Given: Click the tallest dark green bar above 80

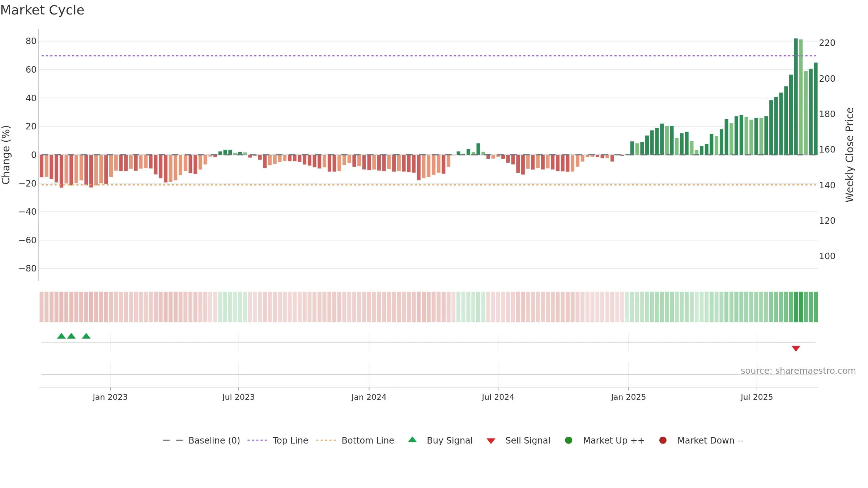Looking at the screenshot, I should pos(796,97).
